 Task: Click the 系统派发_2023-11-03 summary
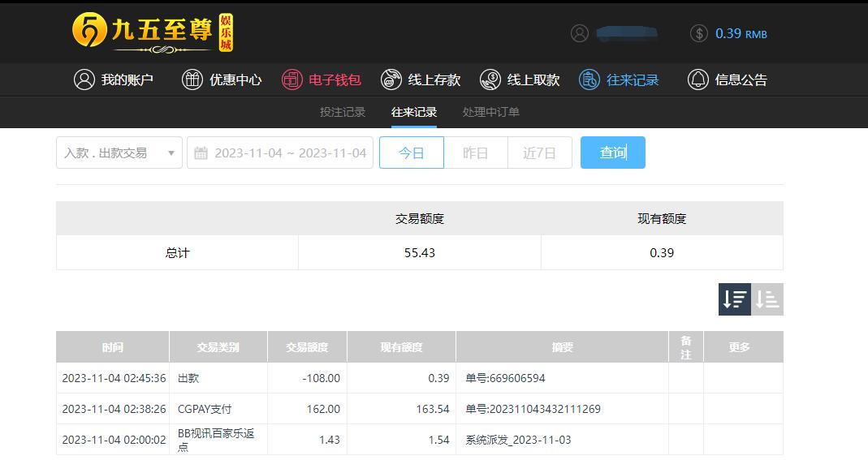tap(518, 440)
